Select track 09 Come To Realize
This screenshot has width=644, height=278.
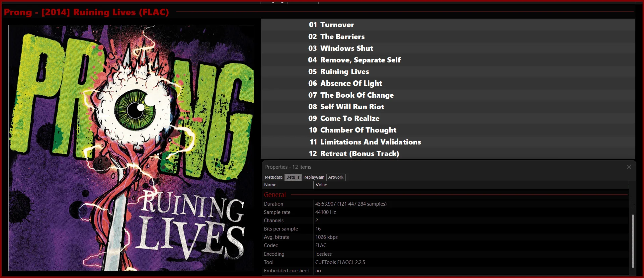(448, 118)
